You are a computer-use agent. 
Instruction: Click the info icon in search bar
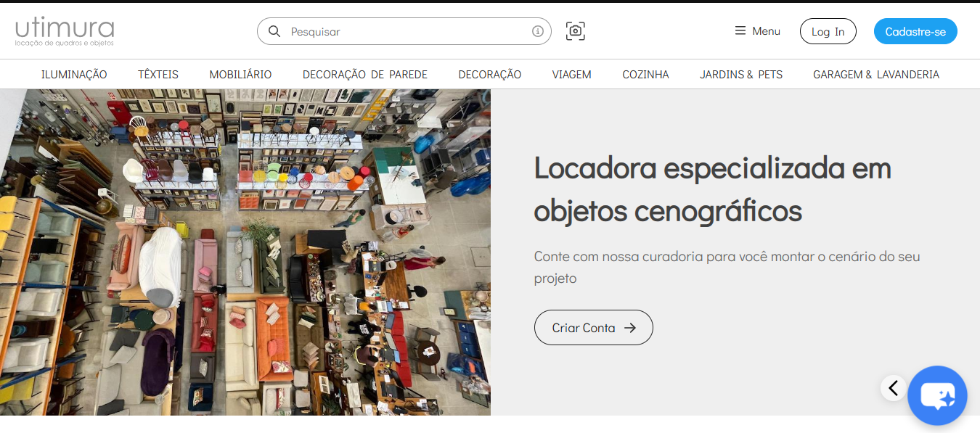pyautogui.click(x=538, y=31)
